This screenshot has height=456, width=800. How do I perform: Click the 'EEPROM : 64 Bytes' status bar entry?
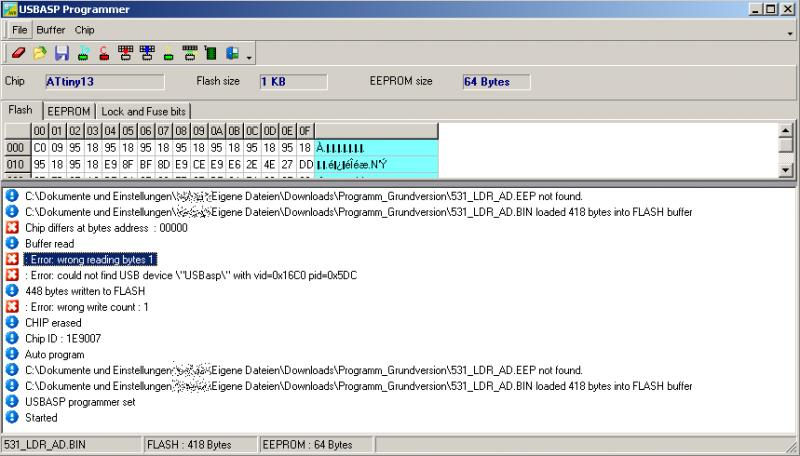(x=317, y=445)
